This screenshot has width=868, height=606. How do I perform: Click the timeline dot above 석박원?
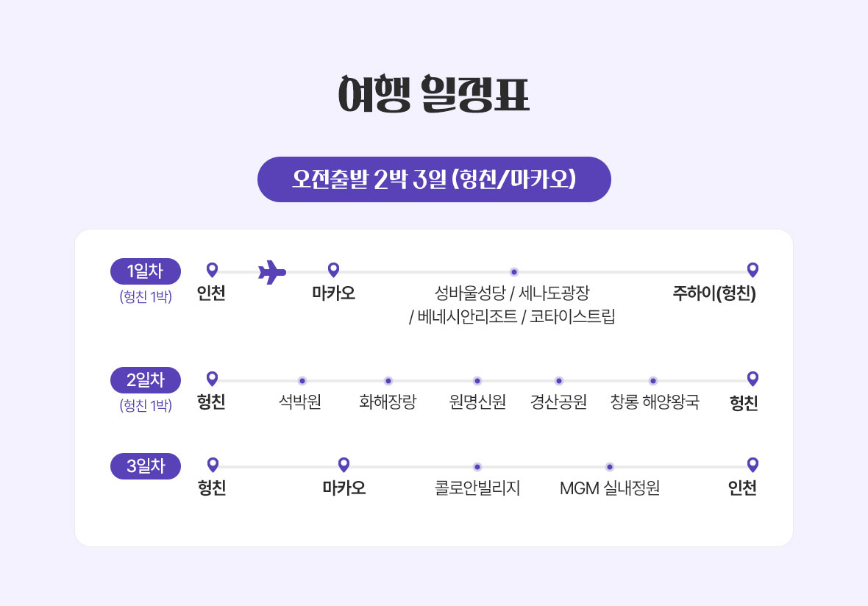pos(302,381)
